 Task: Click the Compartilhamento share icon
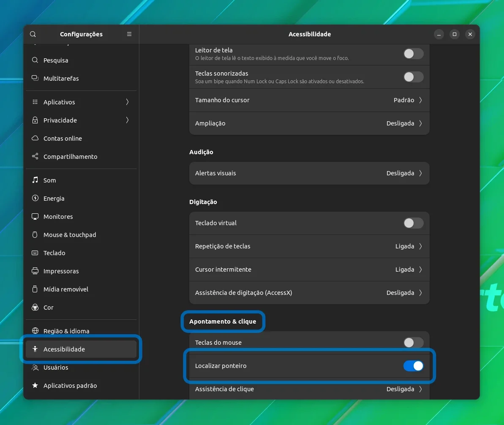click(35, 156)
